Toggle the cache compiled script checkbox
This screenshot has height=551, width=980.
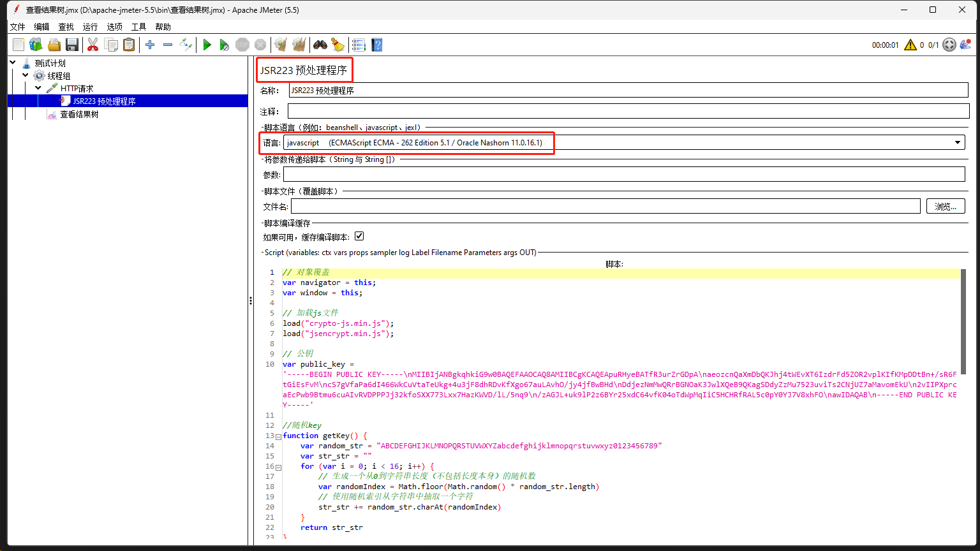(x=359, y=236)
